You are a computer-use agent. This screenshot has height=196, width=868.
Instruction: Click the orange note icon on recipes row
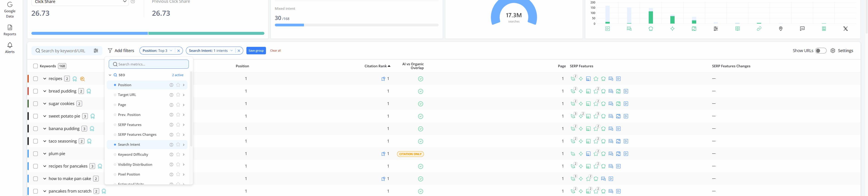pyautogui.click(x=82, y=79)
